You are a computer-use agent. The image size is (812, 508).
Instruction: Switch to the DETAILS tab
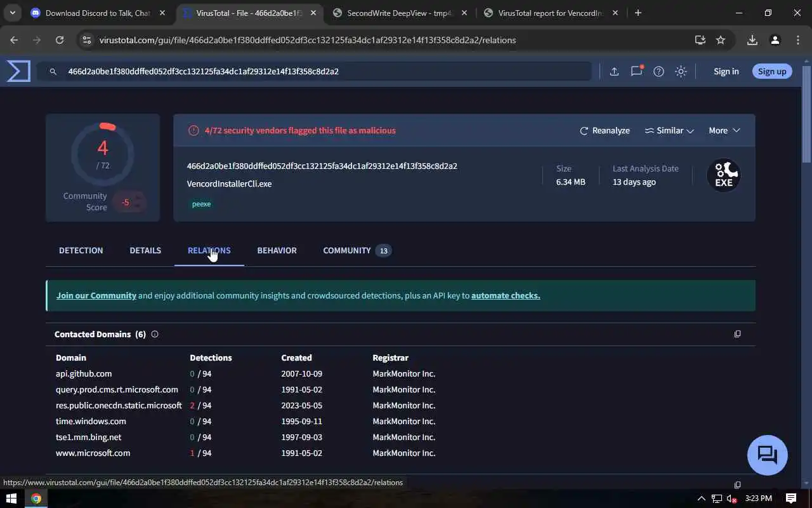click(145, 250)
